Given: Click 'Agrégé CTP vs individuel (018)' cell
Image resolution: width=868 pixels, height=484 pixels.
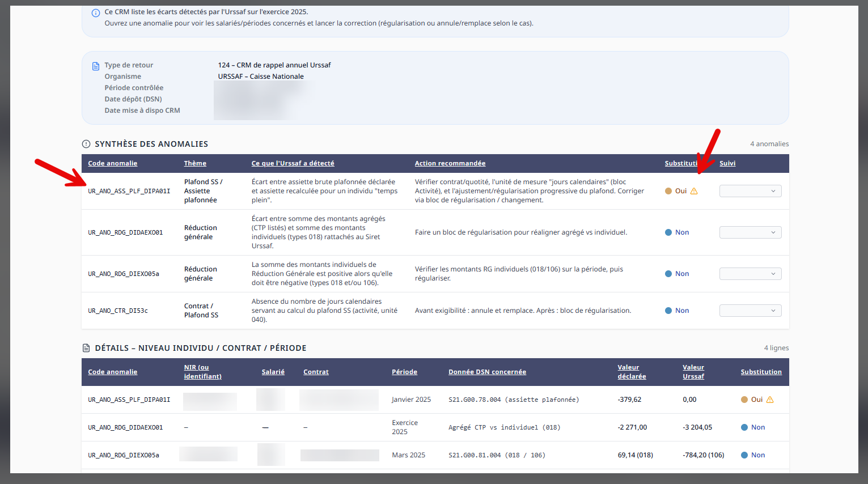Looking at the screenshot, I should pos(504,427).
